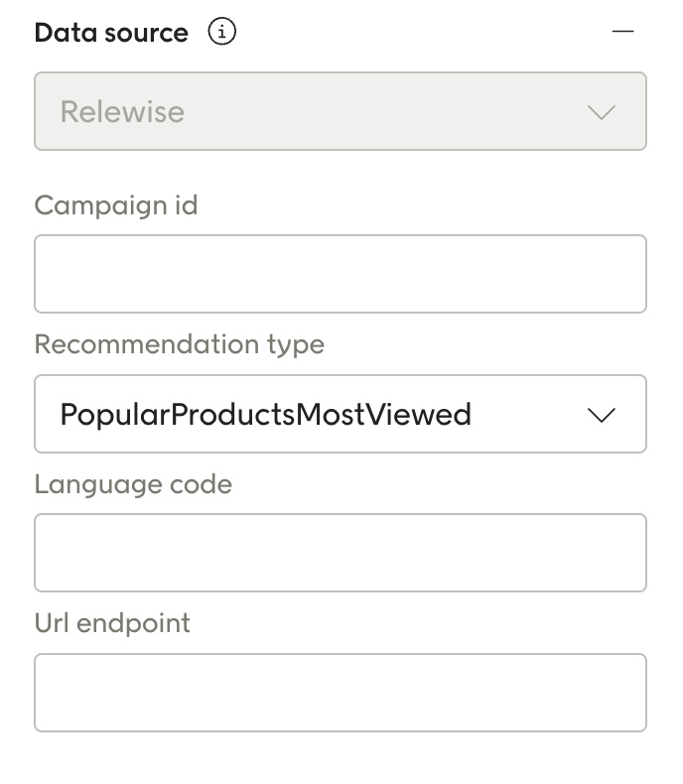The height and width of the screenshot is (784, 683).
Task: Click the Recommendation type label
Action: point(179,344)
